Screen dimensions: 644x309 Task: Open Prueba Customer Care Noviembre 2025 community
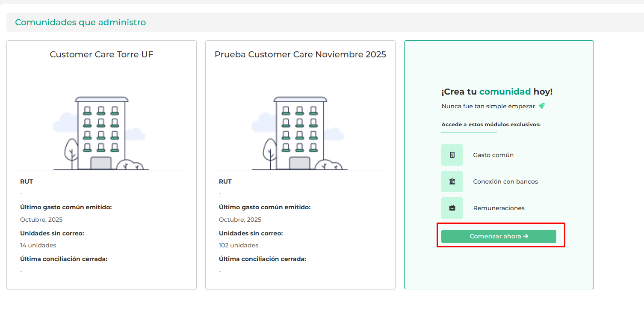coord(300,54)
